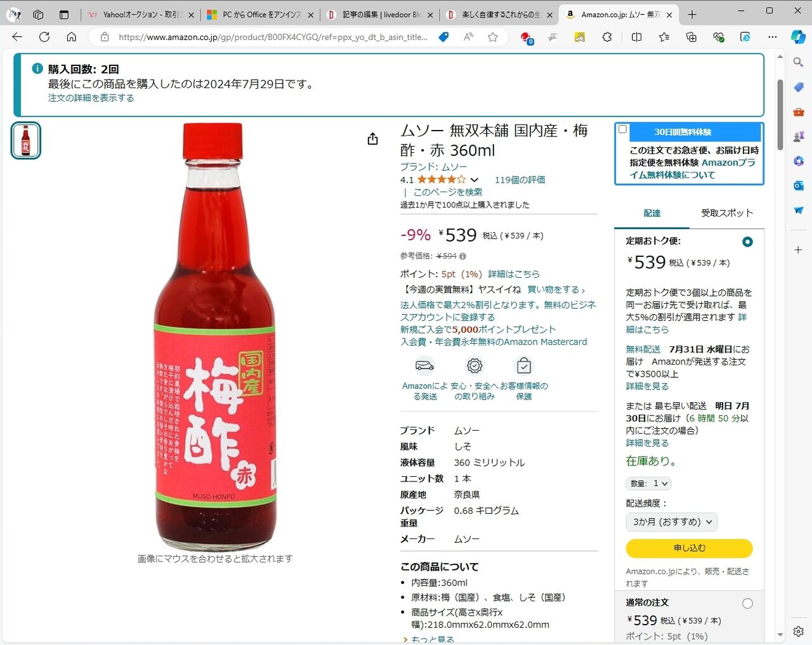Select the product bottle thumbnail image
Viewport: 812px width, 645px height.
[26, 140]
